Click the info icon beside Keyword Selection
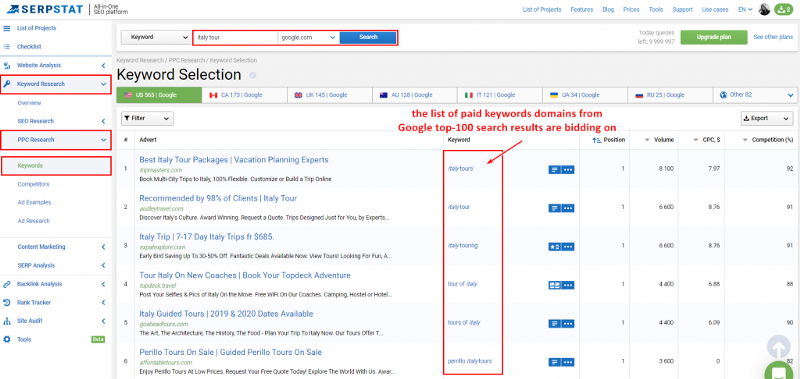This screenshot has width=800, height=379. 252,75
